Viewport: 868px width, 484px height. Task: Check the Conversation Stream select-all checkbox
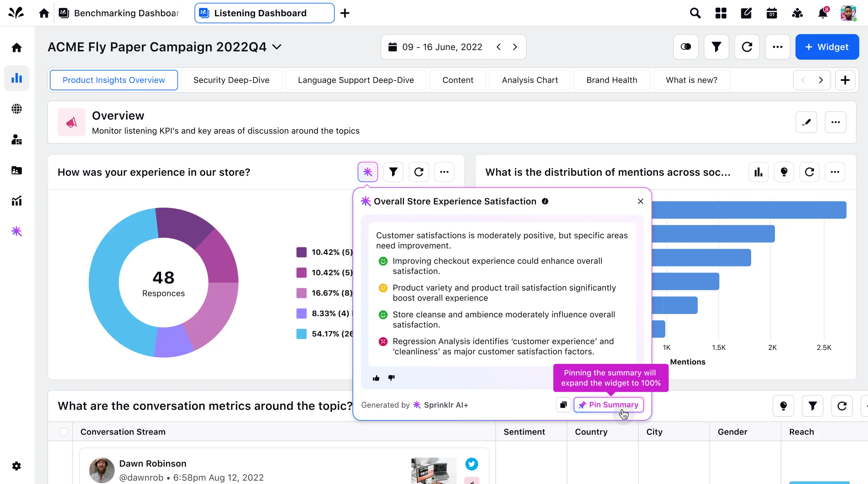pyautogui.click(x=64, y=432)
